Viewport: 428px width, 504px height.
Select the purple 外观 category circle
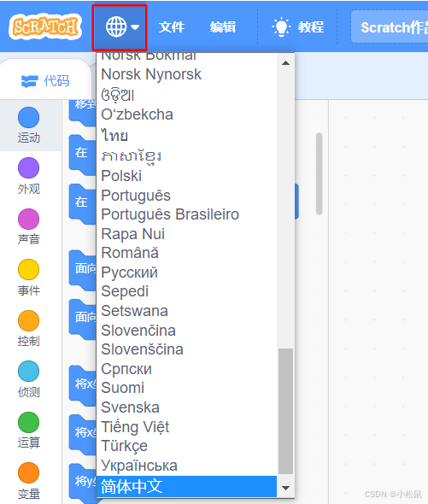(29, 167)
